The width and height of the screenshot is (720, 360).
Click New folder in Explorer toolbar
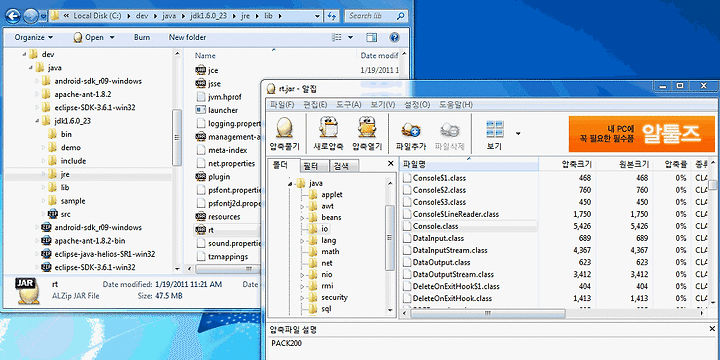pos(187,37)
